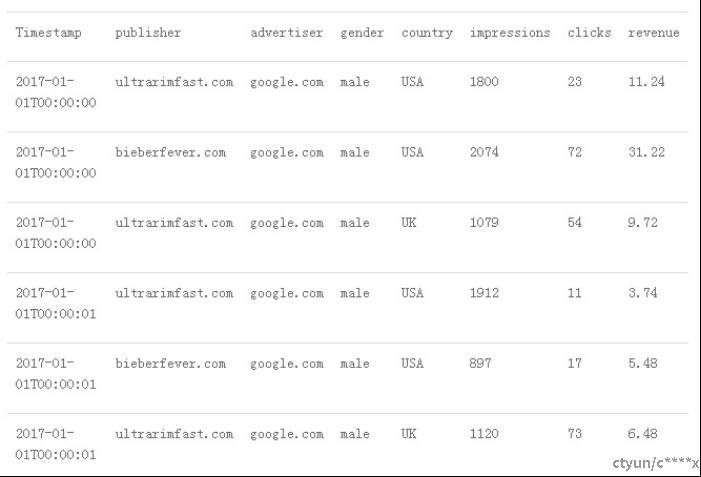Click the country column header
This screenshot has height=477, width=701.
[x=427, y=33]
